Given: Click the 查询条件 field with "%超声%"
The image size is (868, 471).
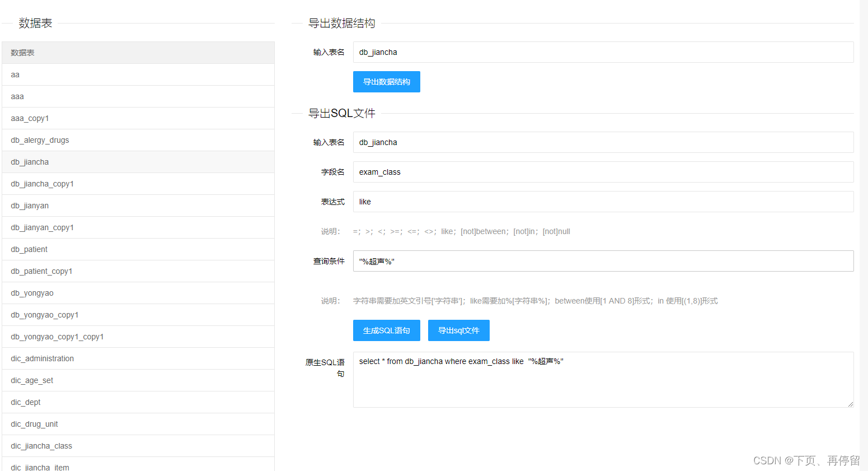Looking at the screenshot, I should (603, 261).
